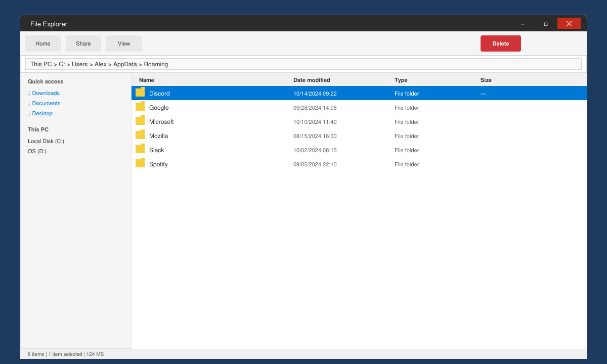The image size is (607, 364).
Task: Click date 09/05/2024 22:10
Action: point(315,164)
